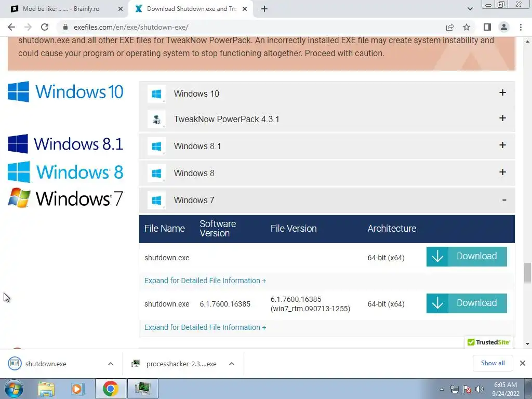The height and width of the screenshot is (399, 532).
Task: Show all downloads
Action: click(x=493, y=363)
